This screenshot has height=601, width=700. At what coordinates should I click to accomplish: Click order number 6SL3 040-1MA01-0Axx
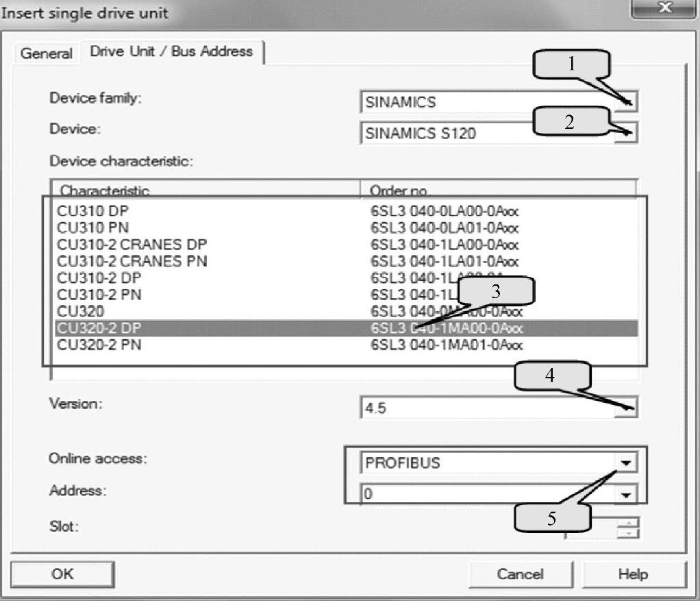(447, 345)
